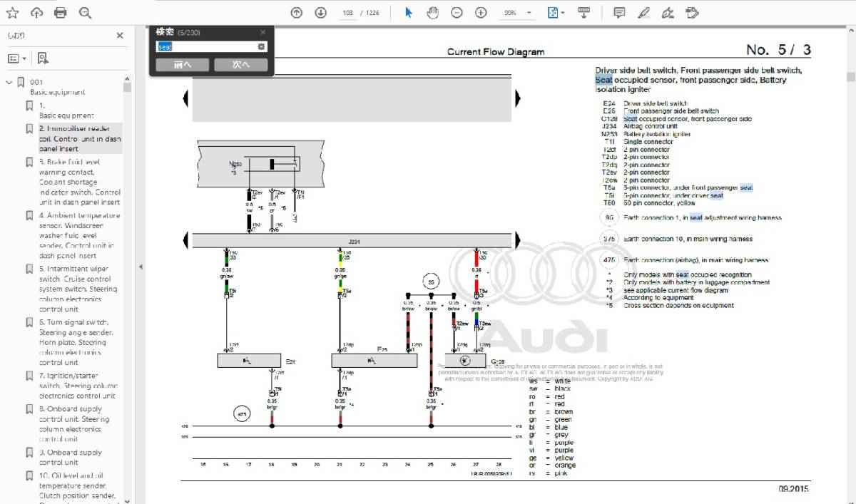This screenshot has width=856, height=504.
Task: Add the document to starred files
Action: [x=12, y=13]
